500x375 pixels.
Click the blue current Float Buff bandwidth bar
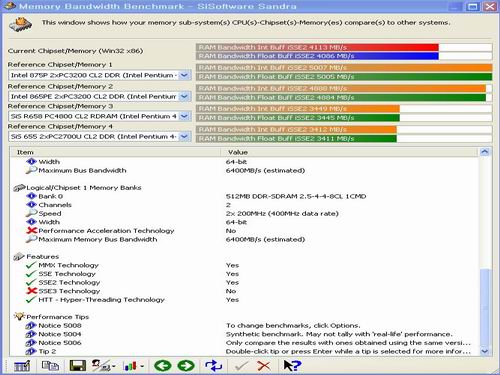(x=317, y=56)
